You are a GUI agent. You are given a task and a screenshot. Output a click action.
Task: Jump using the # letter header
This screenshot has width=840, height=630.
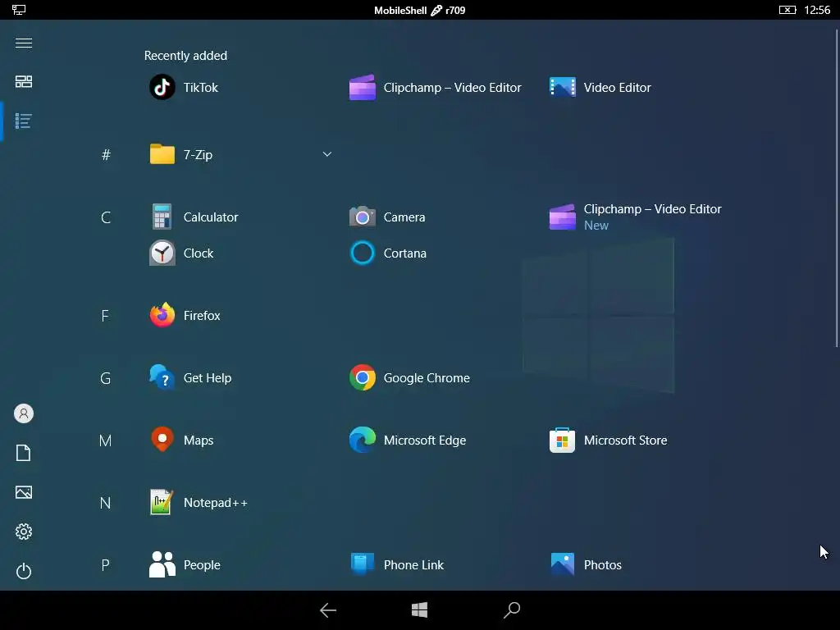coord(106,155)
